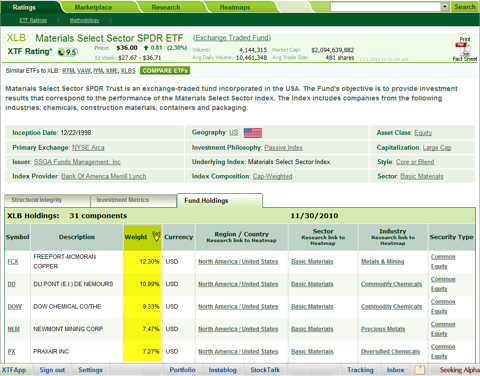Click Sign out in bottom bar
Screen dimensions: 480x376
click(52, 370)
